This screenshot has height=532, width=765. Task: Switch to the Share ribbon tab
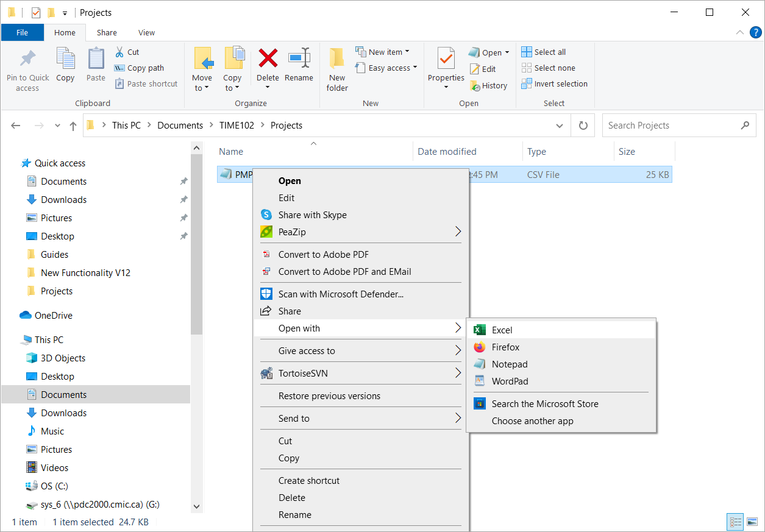pyautogui.click(x=106, y=32)
